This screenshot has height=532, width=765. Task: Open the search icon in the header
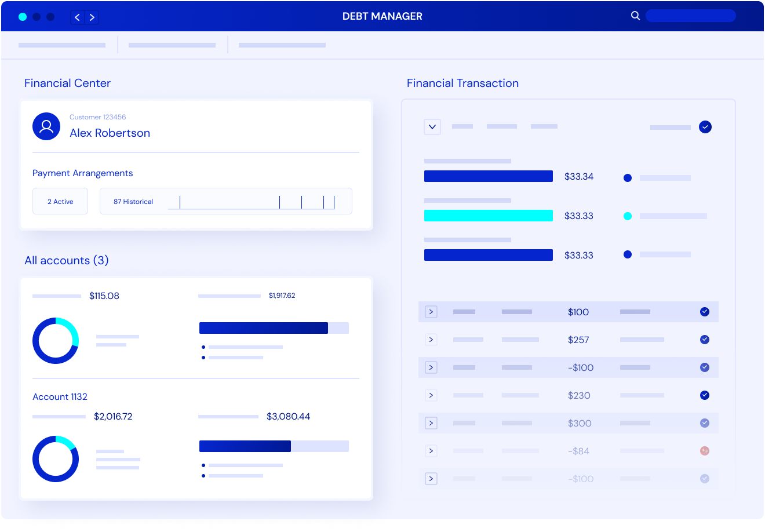point(635,16)
